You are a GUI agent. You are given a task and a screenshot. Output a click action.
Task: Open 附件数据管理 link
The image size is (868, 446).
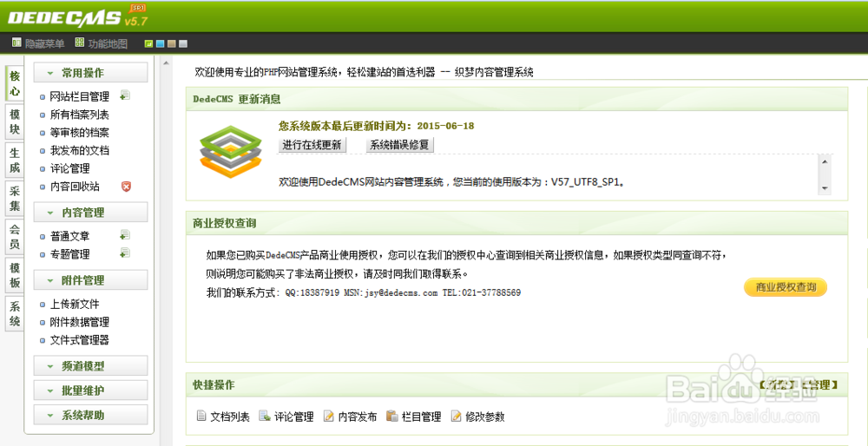(x=80, y=322)
